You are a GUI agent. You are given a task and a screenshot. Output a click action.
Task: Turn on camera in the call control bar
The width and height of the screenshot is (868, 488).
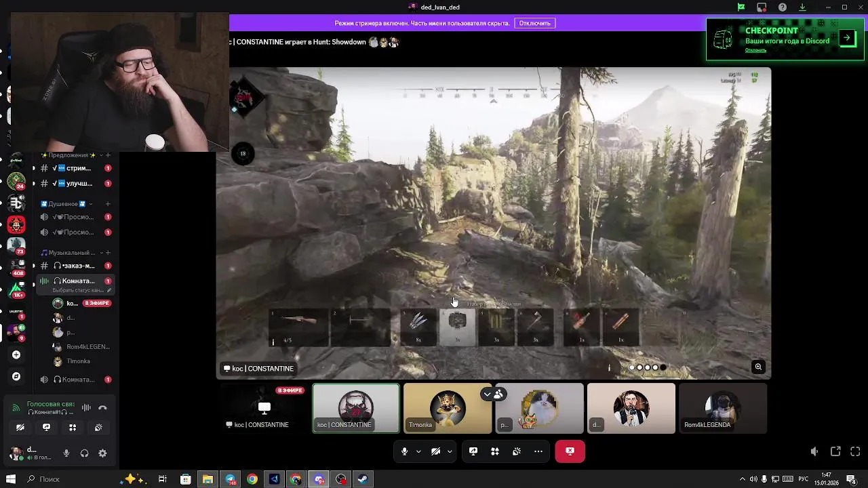click(x=435, y=451)
